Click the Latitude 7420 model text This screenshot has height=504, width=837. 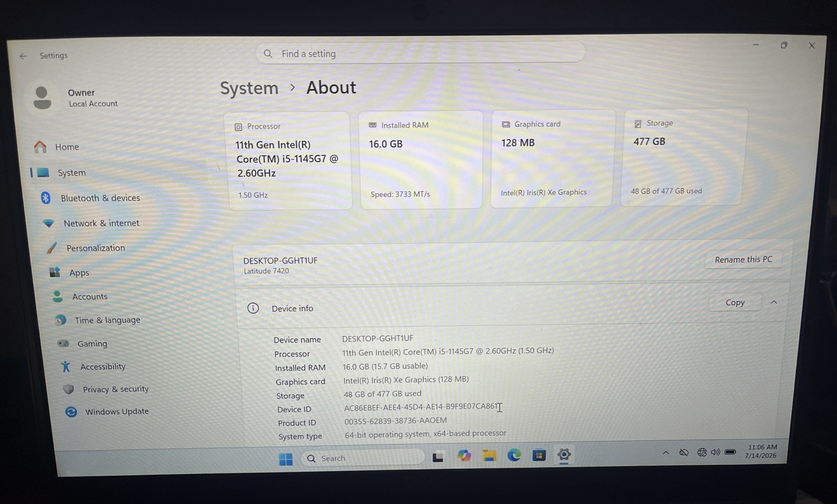pyautogui.click(x=266, y=271)
